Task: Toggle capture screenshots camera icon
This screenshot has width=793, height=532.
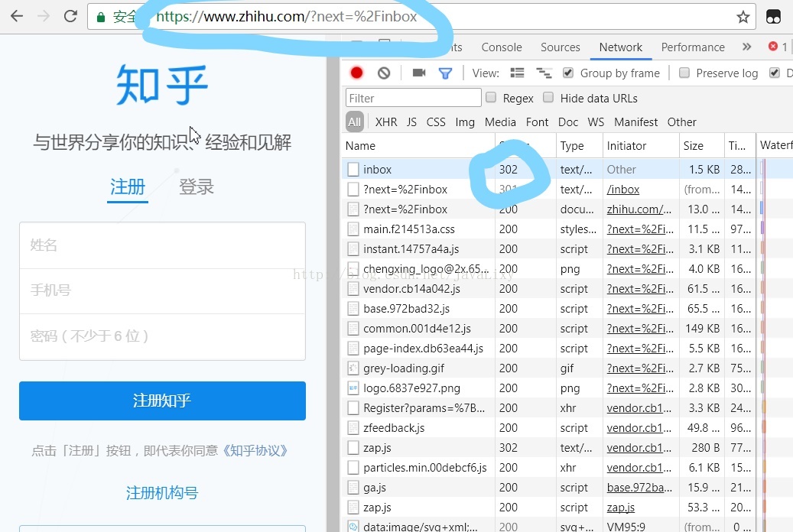Action: pos(419,73)
